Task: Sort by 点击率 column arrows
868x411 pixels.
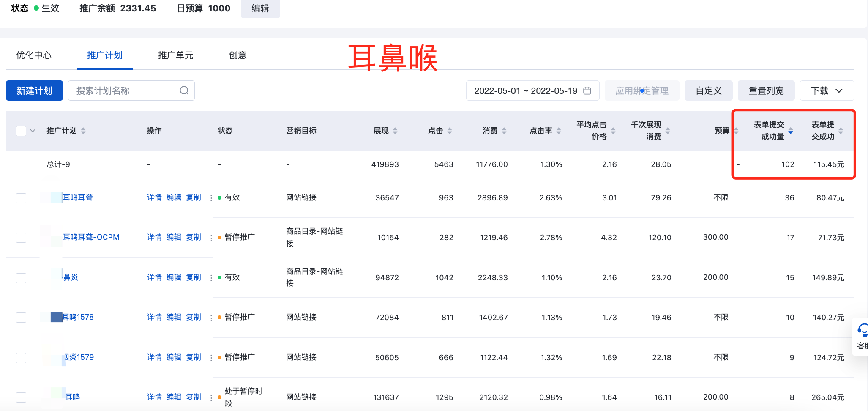Action: click(x=559, y=131)
